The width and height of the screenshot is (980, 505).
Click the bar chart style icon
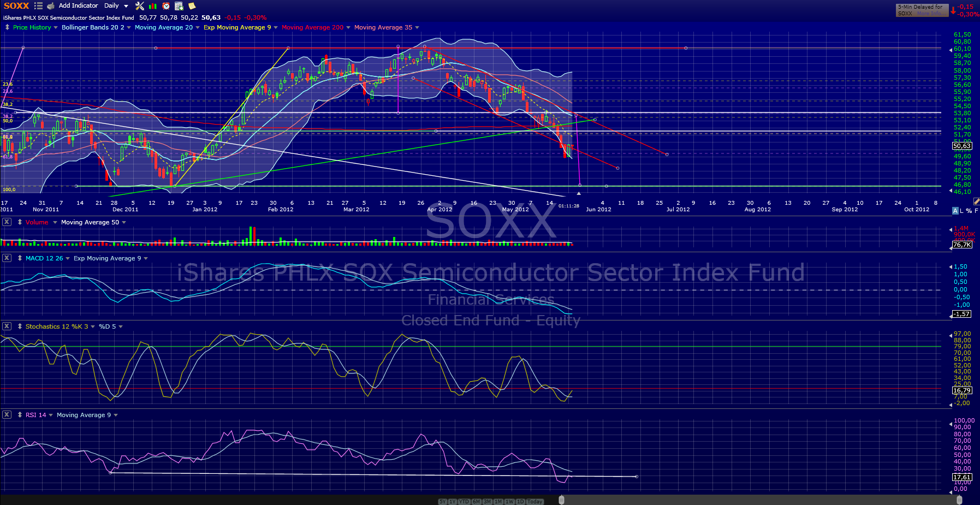[x=153, y=6]
